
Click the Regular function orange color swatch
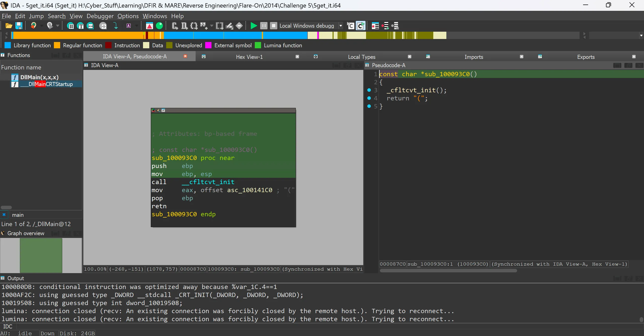tap(57, 45)
